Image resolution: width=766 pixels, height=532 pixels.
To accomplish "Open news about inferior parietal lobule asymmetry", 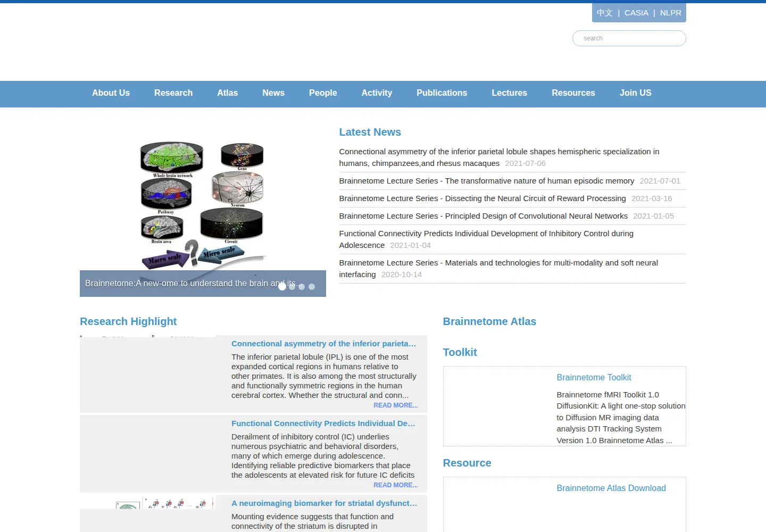I will [499, 157].
